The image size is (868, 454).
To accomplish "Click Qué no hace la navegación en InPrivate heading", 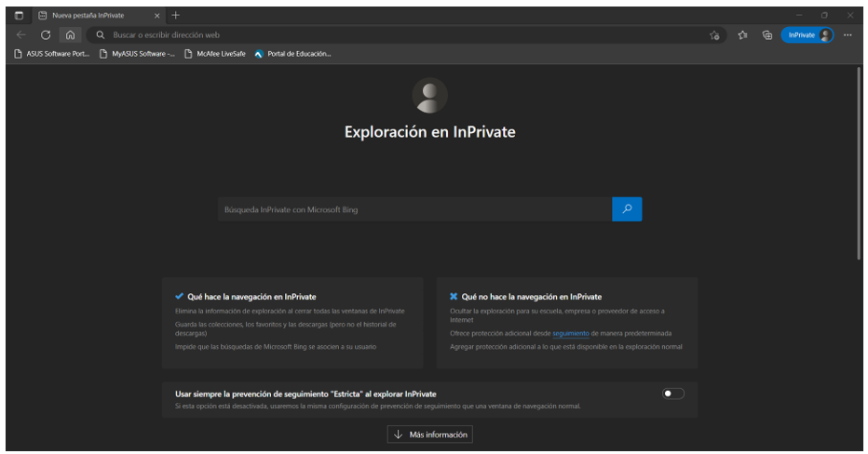I will (532, 297).
